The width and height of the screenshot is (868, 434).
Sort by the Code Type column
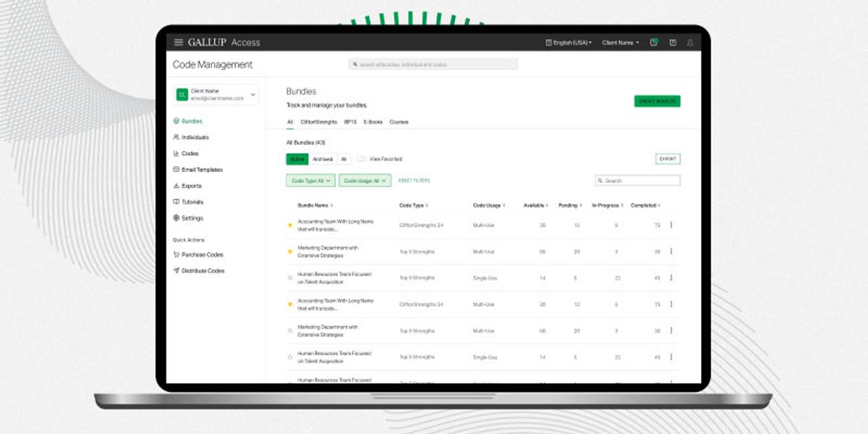click(x=414, y=205)
